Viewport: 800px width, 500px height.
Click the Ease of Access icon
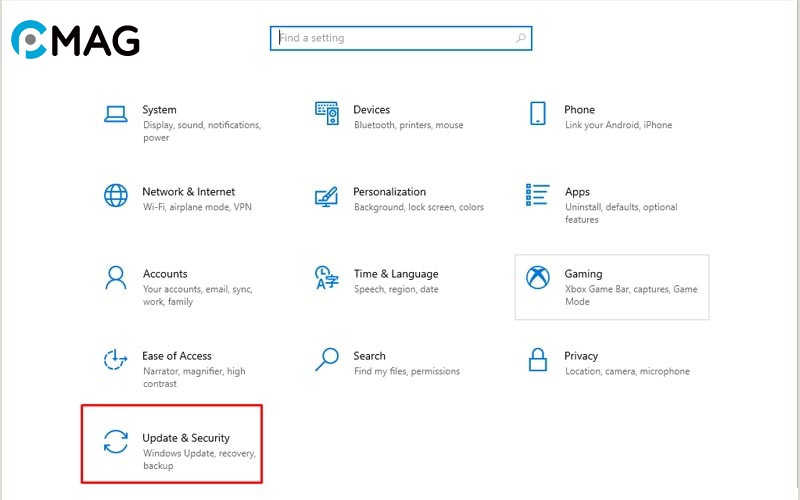pos(116,359)
